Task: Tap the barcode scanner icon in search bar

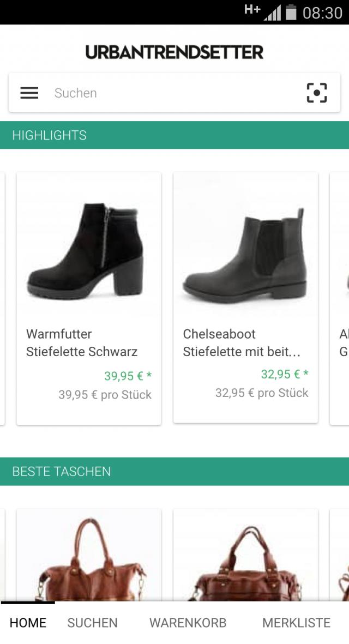Action: coord(317,93)
